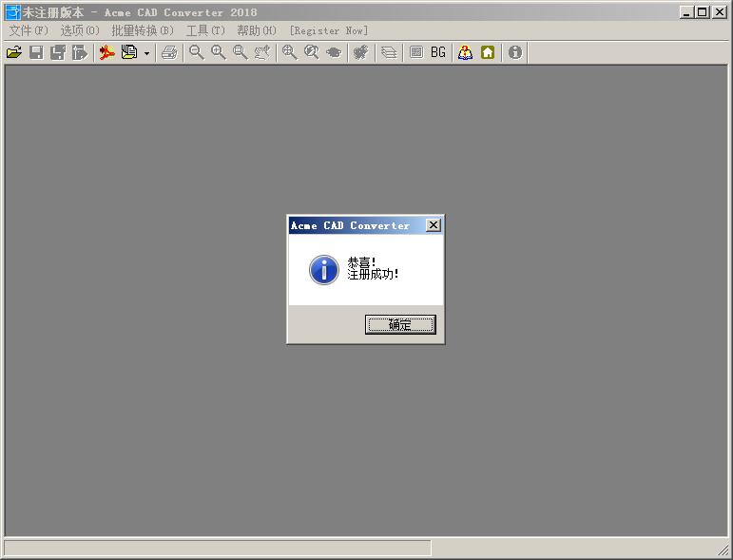Click the batch convert documents icon
This screenshot has height=560, width=733.
click(x=129, y=52)
